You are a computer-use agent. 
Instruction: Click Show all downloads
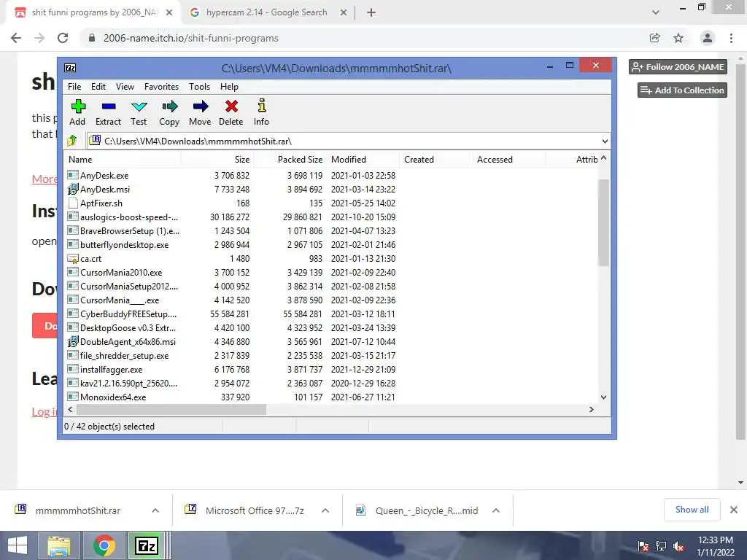(692, 510)
